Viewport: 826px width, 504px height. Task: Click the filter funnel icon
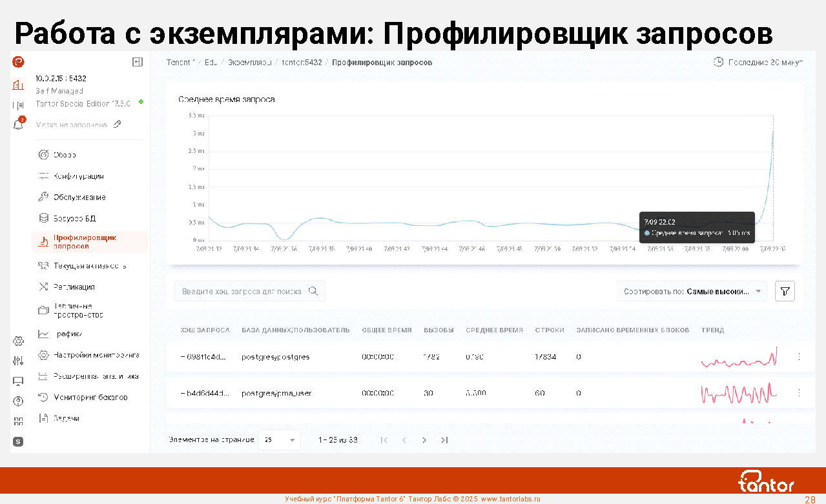[x=785, y=291]
